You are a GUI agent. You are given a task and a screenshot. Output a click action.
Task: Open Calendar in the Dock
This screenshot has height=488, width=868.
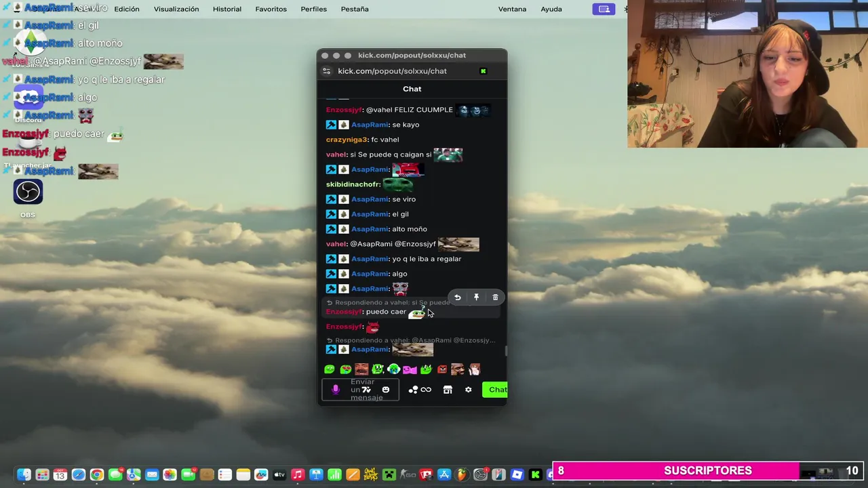60,475
